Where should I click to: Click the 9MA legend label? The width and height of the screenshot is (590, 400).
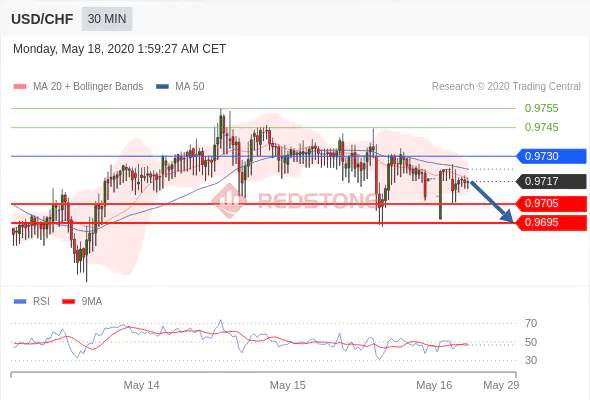click(91, 301)
